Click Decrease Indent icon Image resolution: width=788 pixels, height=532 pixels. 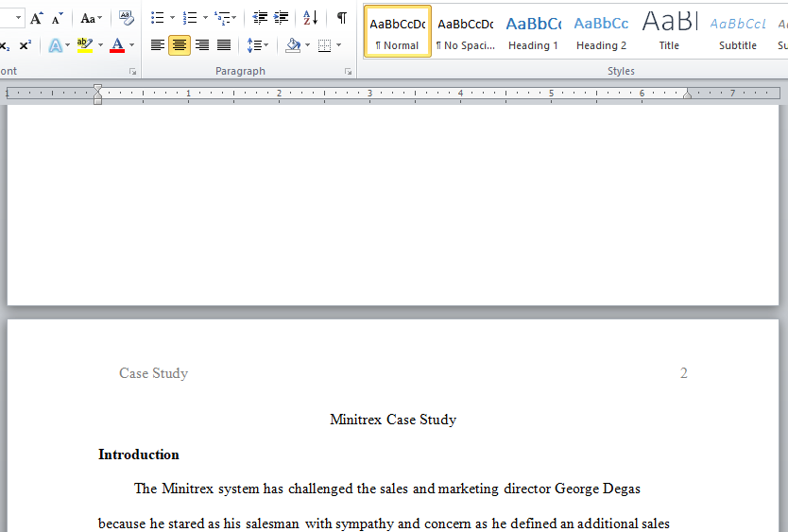click(x=260, y=19)
